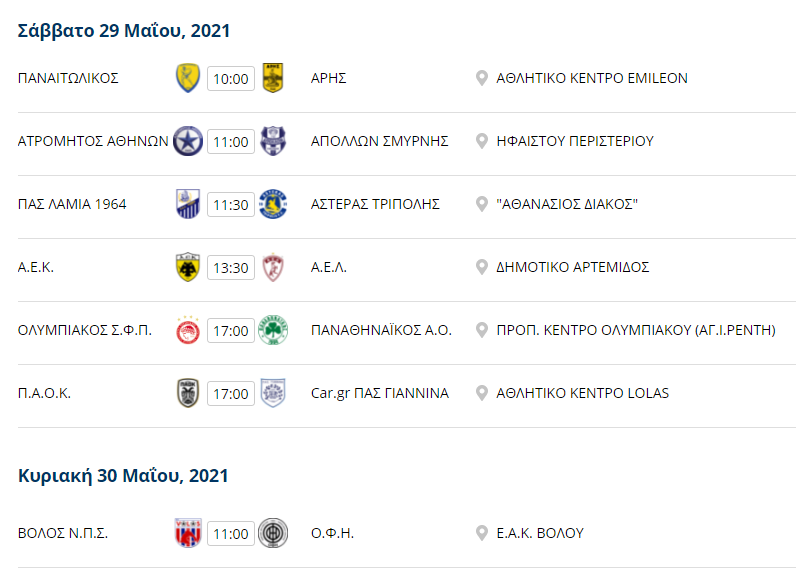
Task: Click the ΔΗΜΟΤΙΚΟ ΑΡΤΕΜΙΔΟΣ venue text
Action: pyautogui.click(x=573, y=267)
